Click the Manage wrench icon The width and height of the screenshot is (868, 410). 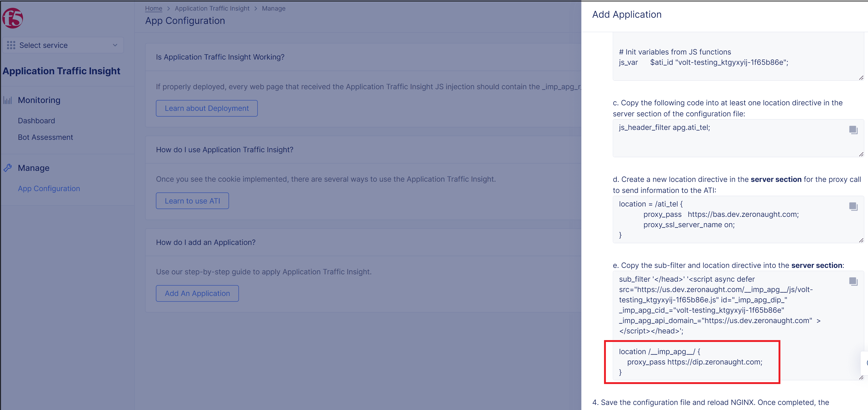point(8,168)
